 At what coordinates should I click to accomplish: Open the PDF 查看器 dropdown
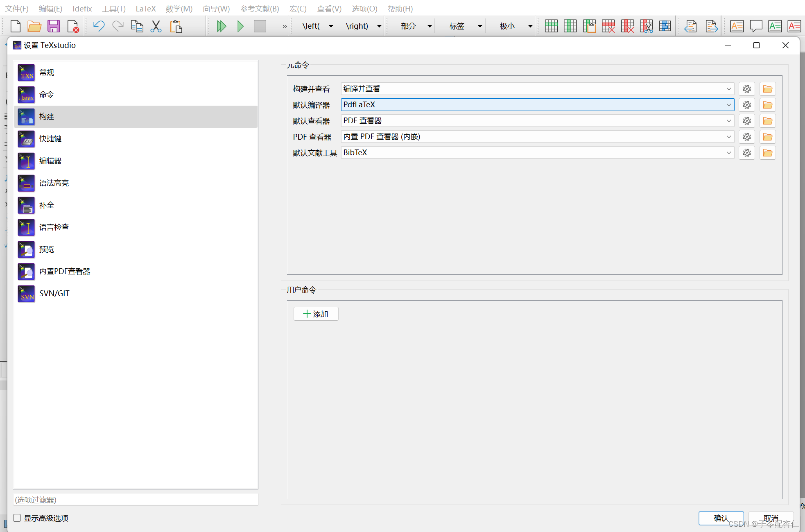coord(538,137)
